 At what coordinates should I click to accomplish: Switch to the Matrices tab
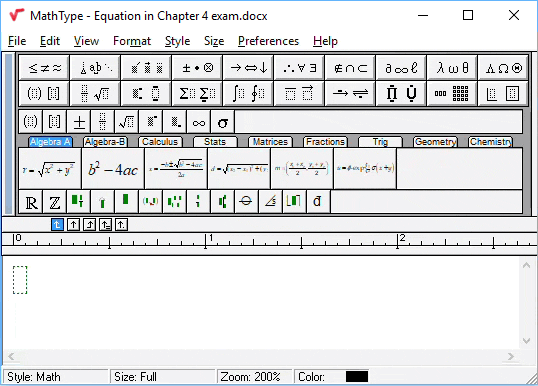tap(270, 142)
